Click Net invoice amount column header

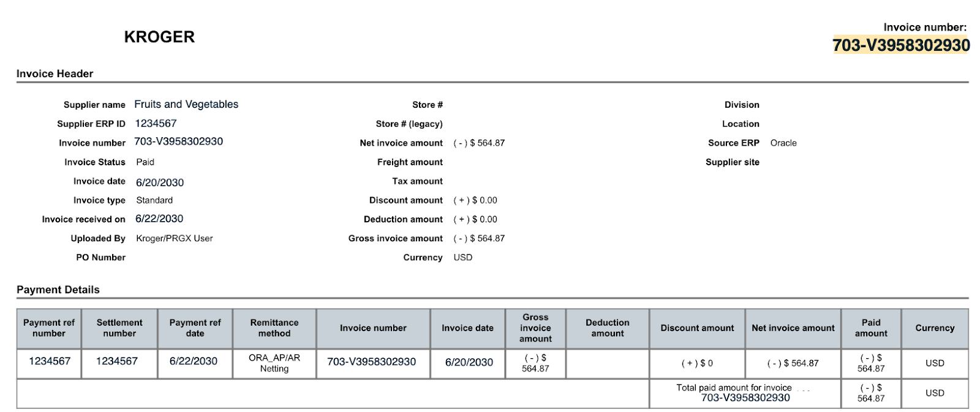click(793, 328)
